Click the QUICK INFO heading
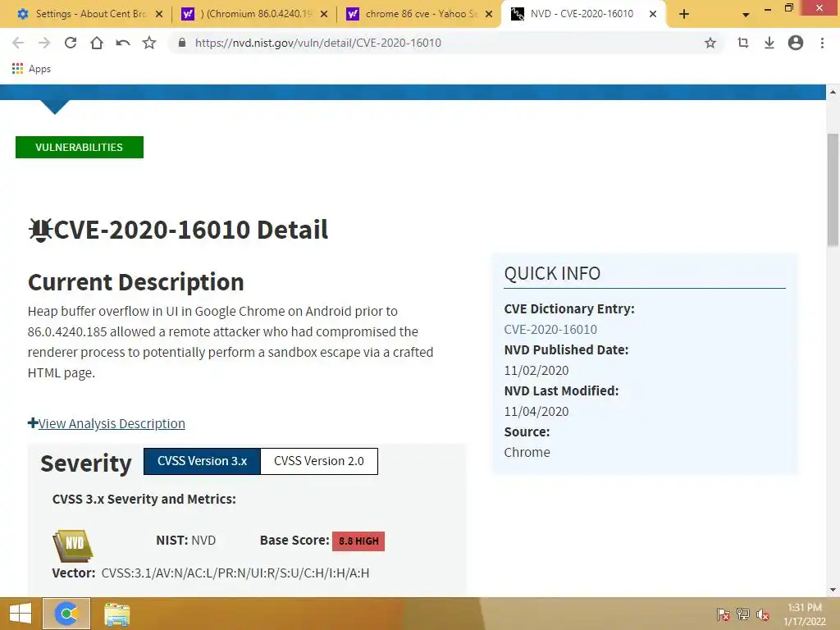 tap(552, 274)
